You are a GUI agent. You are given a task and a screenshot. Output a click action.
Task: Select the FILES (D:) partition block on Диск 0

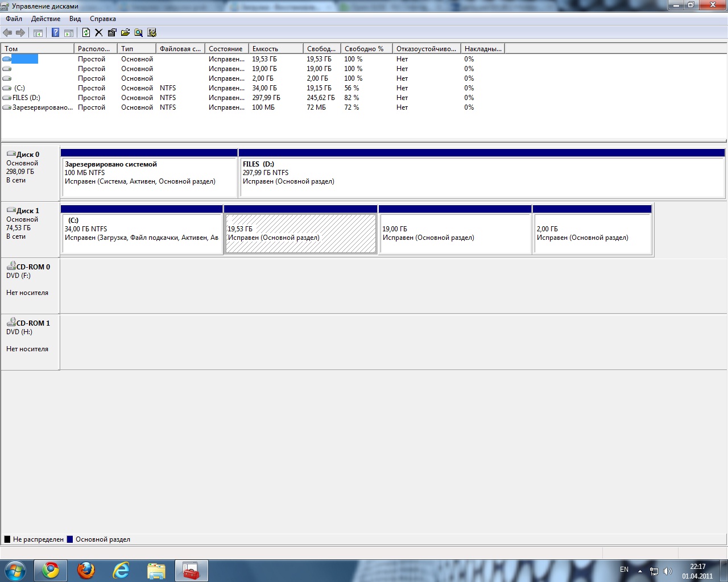tap(482, 173)
